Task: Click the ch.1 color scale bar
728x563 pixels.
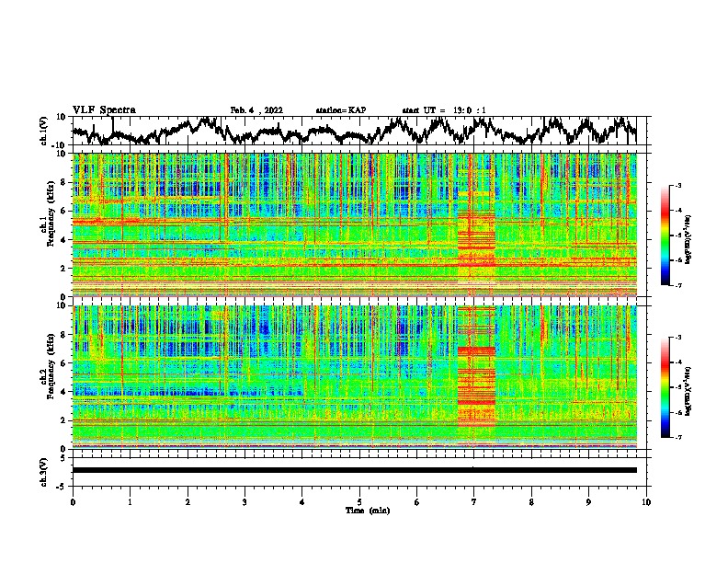Action: click(665, 236)
